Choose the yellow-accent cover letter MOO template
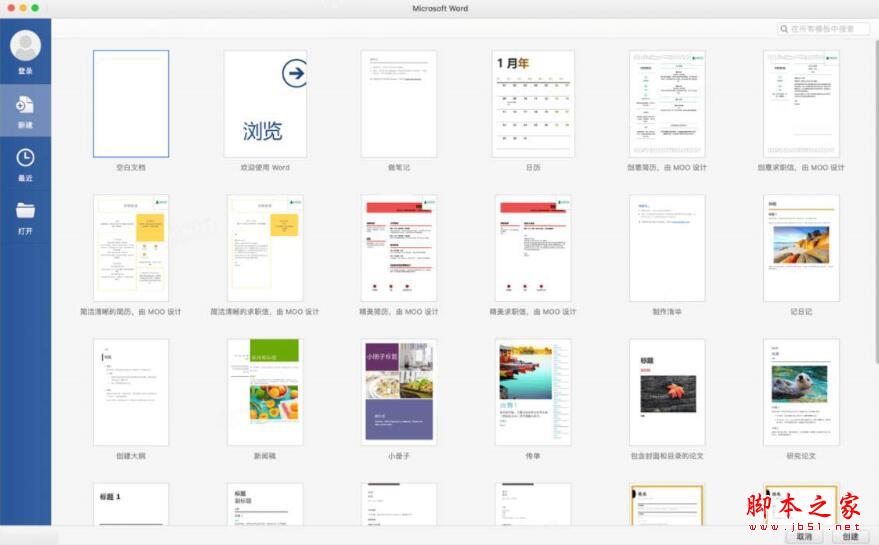879x545 pixels. pos(265,248)
